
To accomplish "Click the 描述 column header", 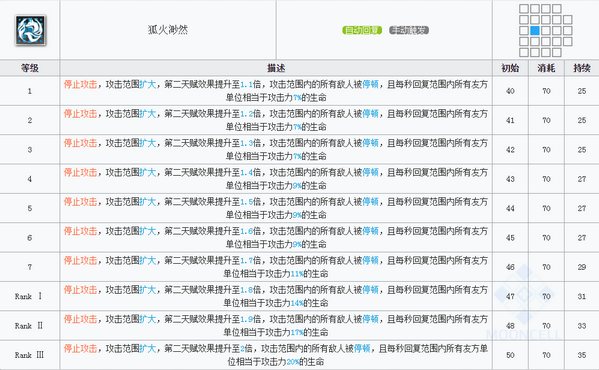I will 276,68.
